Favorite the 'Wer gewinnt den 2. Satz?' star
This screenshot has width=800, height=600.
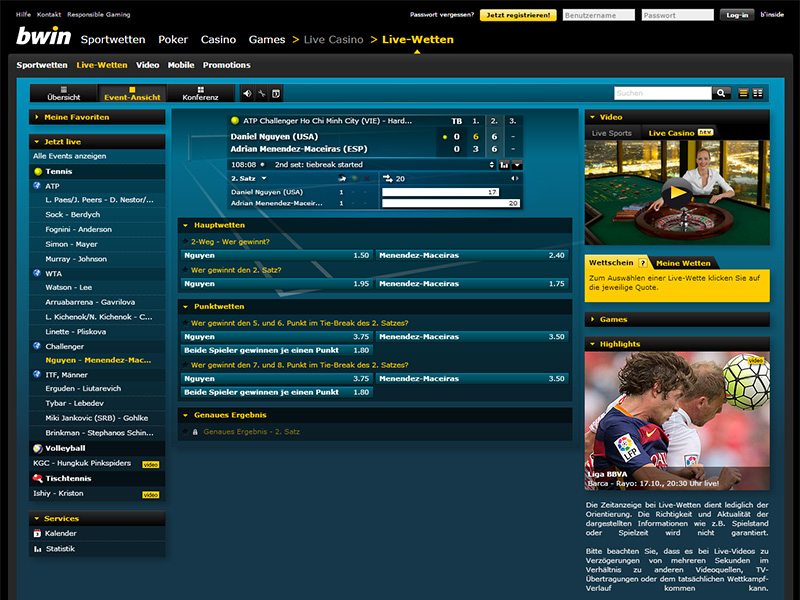(x=186, y=270)
